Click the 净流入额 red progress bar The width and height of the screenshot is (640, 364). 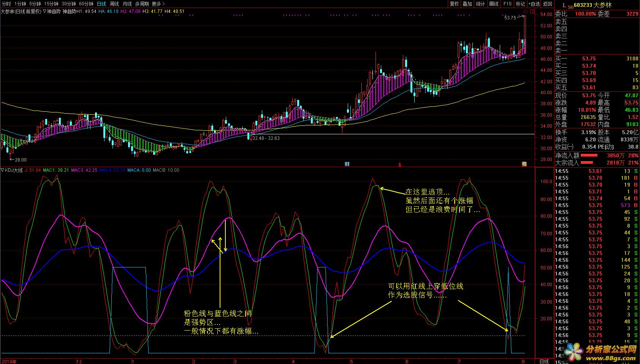589,155
